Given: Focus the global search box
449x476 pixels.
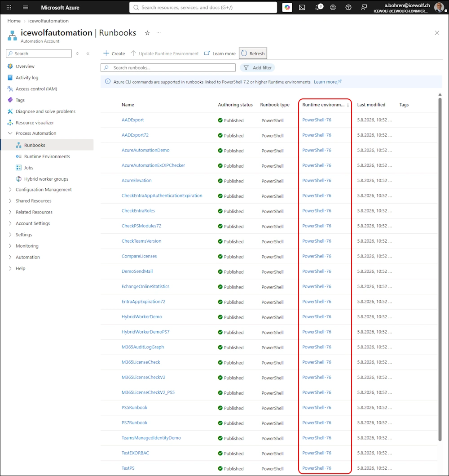Looking at the screenshot, I should (x=203, y=7).
